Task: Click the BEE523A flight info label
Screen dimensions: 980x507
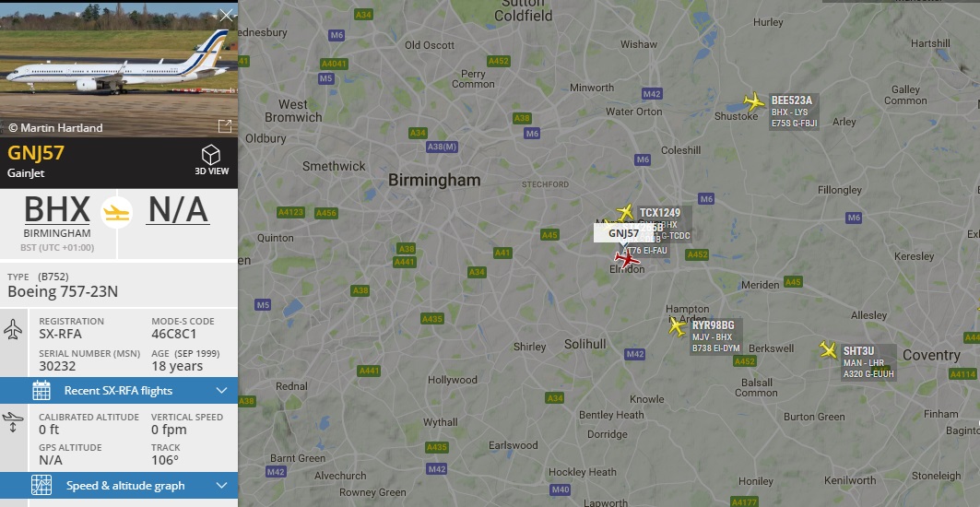Action: pos(794,112)
